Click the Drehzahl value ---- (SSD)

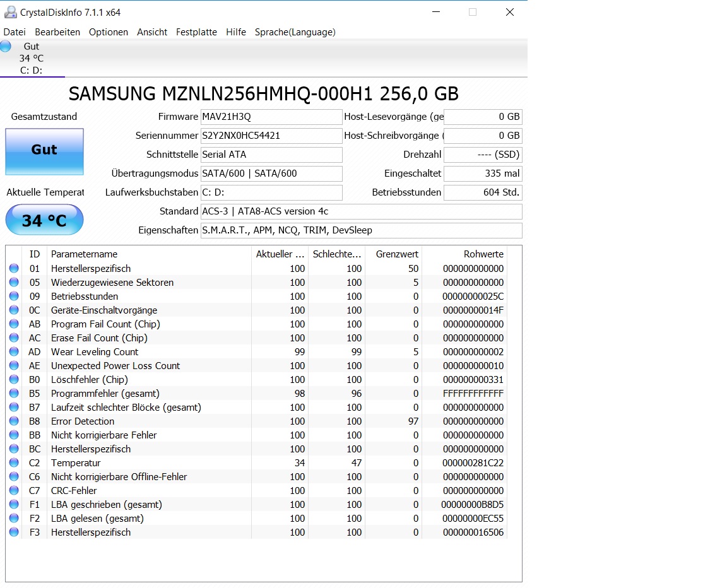pos(483,155)
